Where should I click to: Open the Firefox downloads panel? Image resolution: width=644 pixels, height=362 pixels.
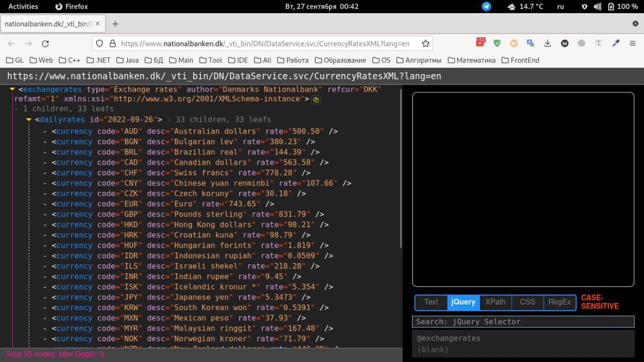point(548,44)
